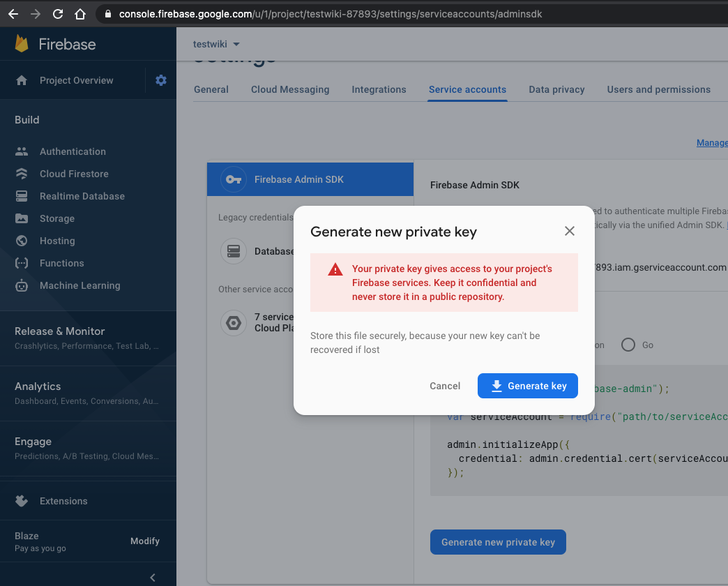This screenshot has width=728, height=586.
Task: Select the Service accounts tab
Action: point(467,89)
